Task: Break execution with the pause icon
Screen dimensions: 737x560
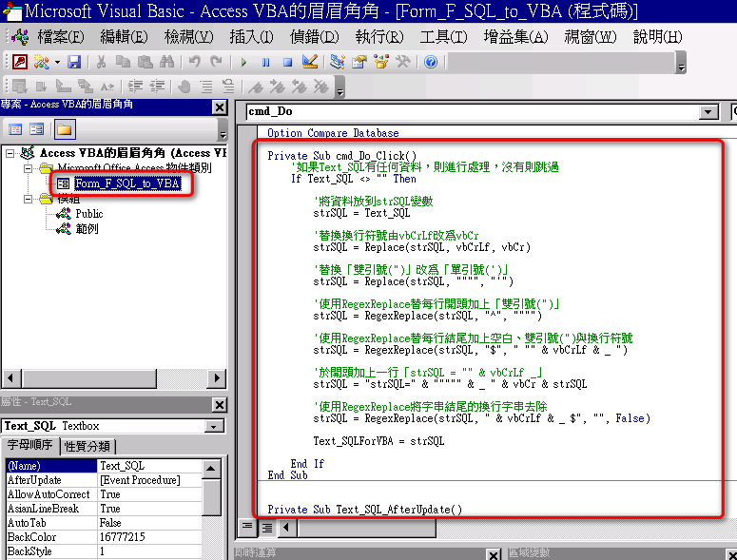Action: click(x=266, y=62)
